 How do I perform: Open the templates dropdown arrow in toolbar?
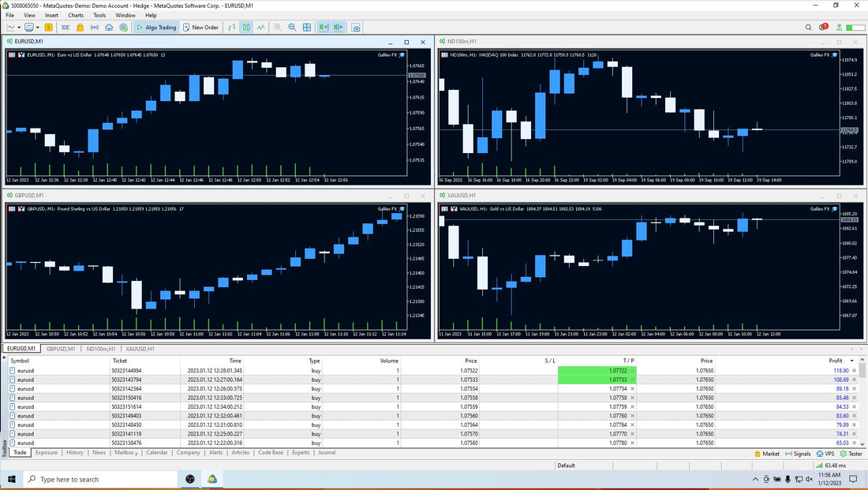click(39, 28)
